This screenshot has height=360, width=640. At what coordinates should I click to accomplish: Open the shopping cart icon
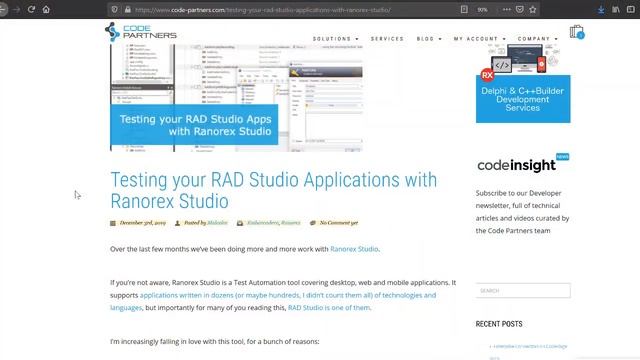(x=577, y=32)
